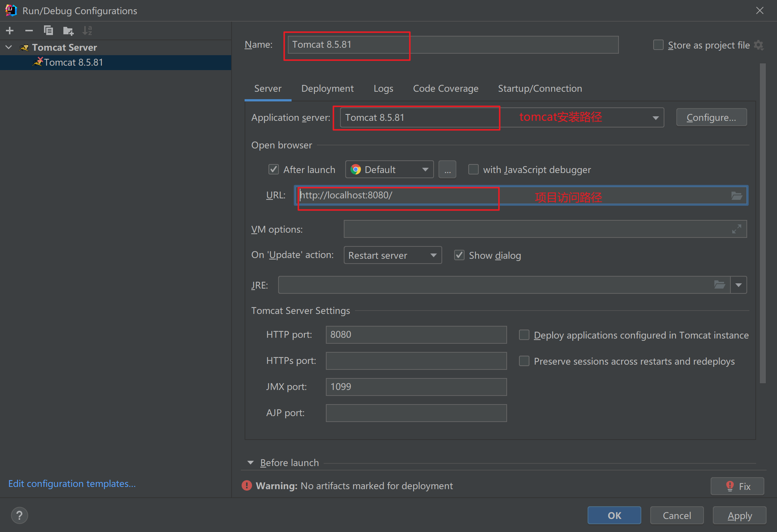Click the Remove Configuration minus icon
777x532 pixels.
(x=29, y=31)
